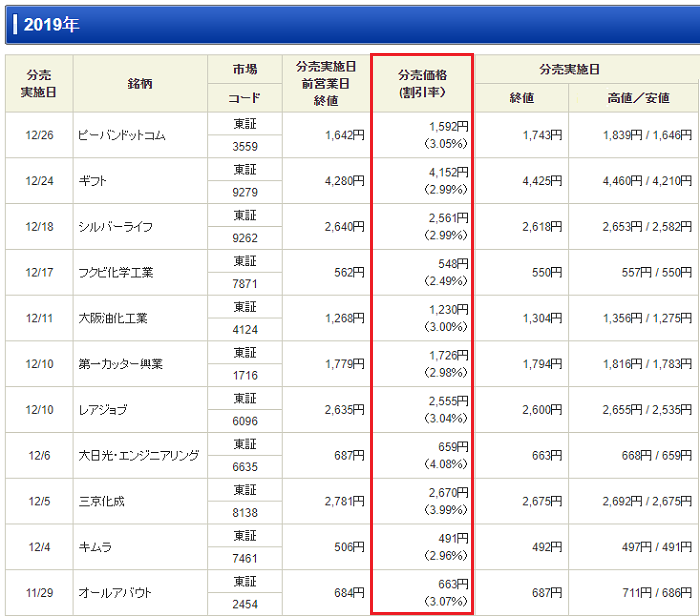Click the 12/5 date cell

(x=39, y=501)
